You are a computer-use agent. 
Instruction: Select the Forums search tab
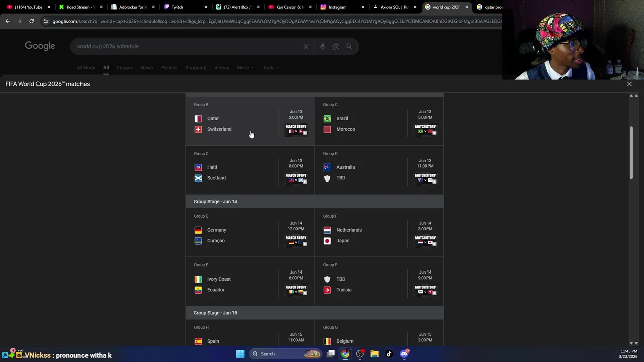coord(169,68)
